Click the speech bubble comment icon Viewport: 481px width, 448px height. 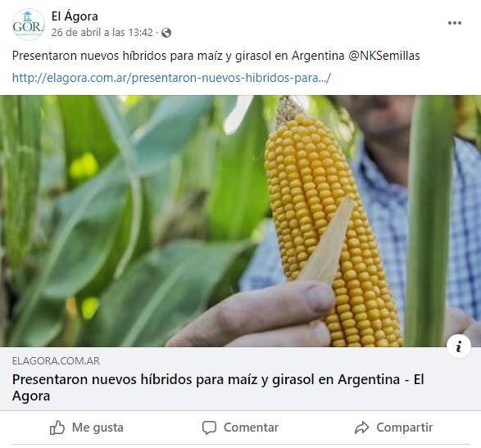click(209, 428)
